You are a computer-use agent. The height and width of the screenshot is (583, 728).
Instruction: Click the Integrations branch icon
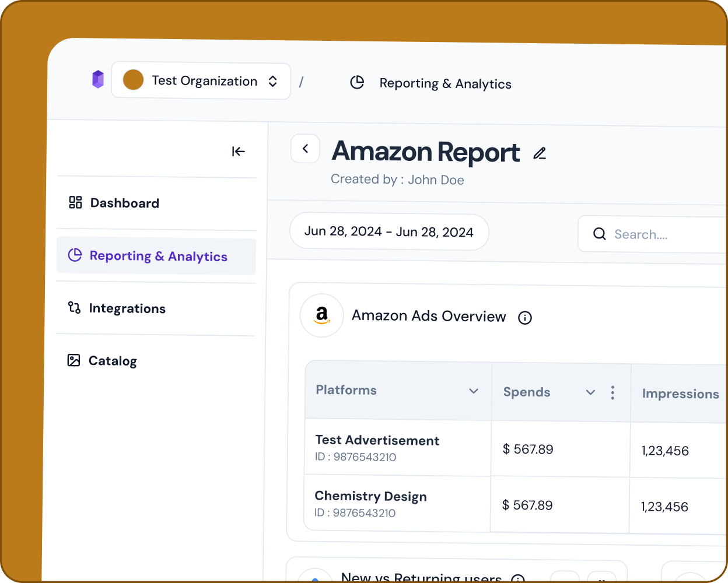tap(74, 307)
